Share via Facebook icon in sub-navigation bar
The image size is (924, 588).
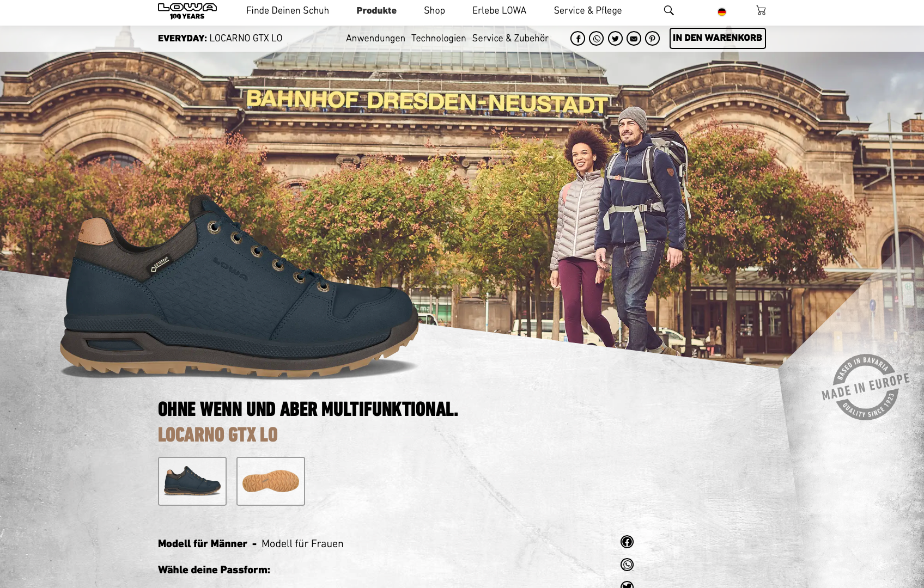(578, 39)
